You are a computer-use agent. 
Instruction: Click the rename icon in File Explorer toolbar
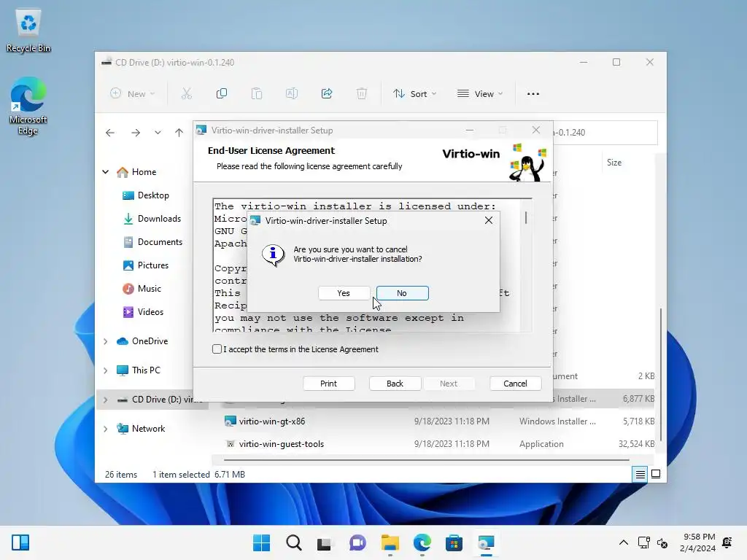292,94
